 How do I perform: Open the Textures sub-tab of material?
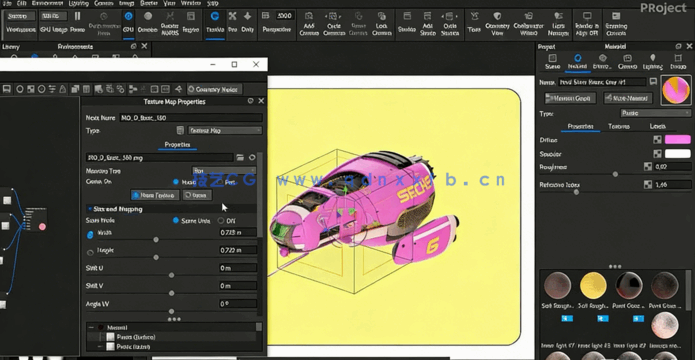pyautogui.click(x=619, y=126)
